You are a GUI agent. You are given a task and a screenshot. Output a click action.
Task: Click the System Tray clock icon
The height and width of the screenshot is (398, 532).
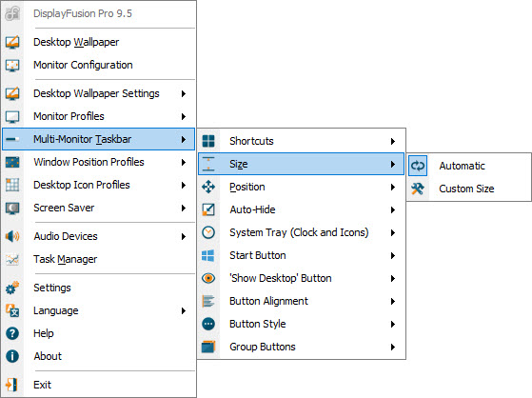pyautogui.click(x=208, y=232)
